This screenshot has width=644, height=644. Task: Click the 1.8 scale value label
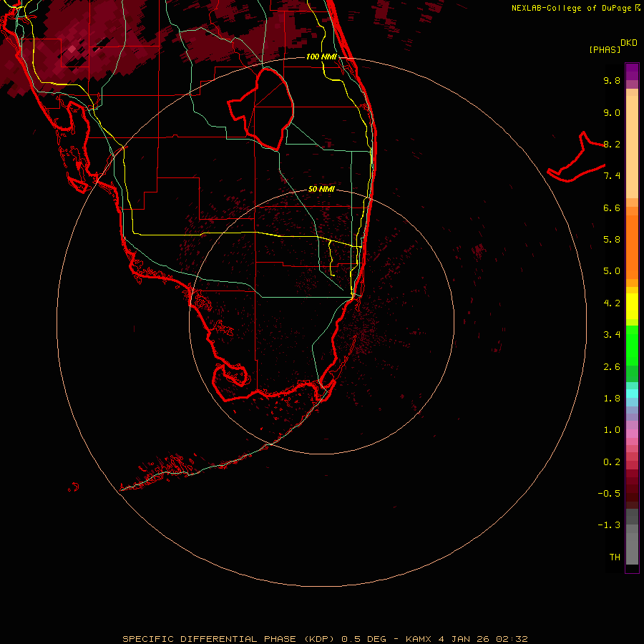click(612, 399)
